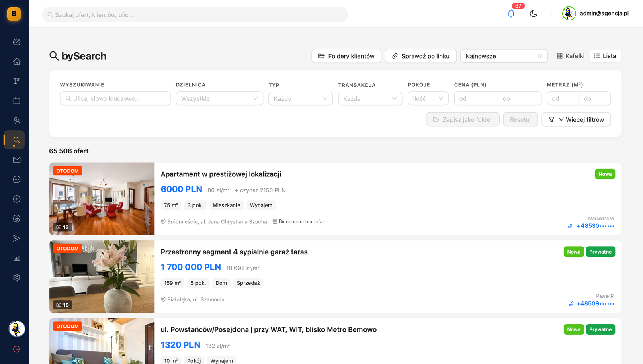This screenshot has width=643, height=364.
Task: Expand Więcej filtrów options
Action: coord(576,119)
